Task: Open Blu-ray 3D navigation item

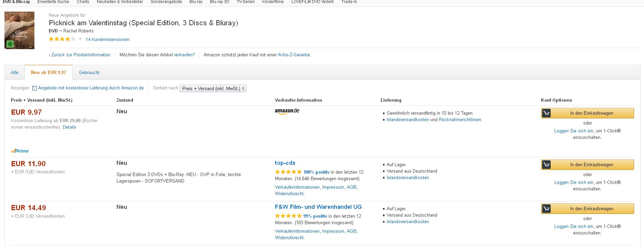Action: pyautogui.click(x=219, y=2)
